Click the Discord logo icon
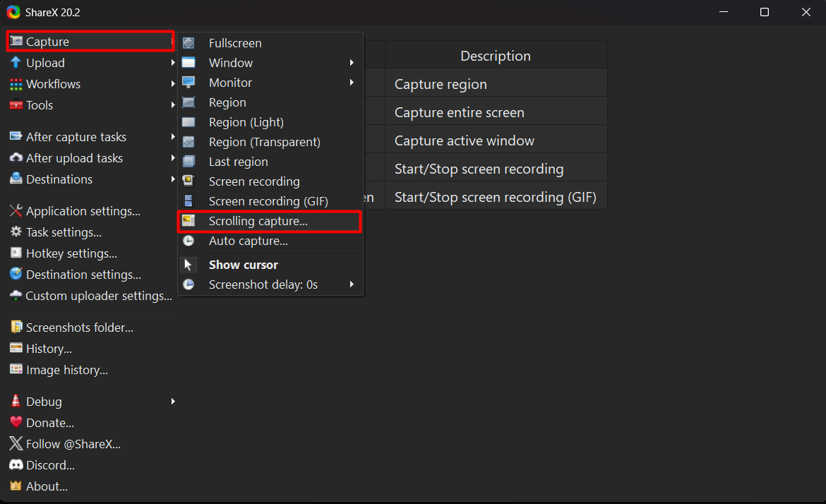Screen dimensions: 826x504 (16, 464)
